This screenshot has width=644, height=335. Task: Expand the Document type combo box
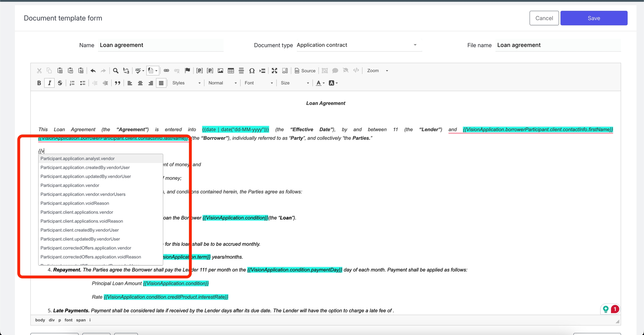(x=415, y=45)
